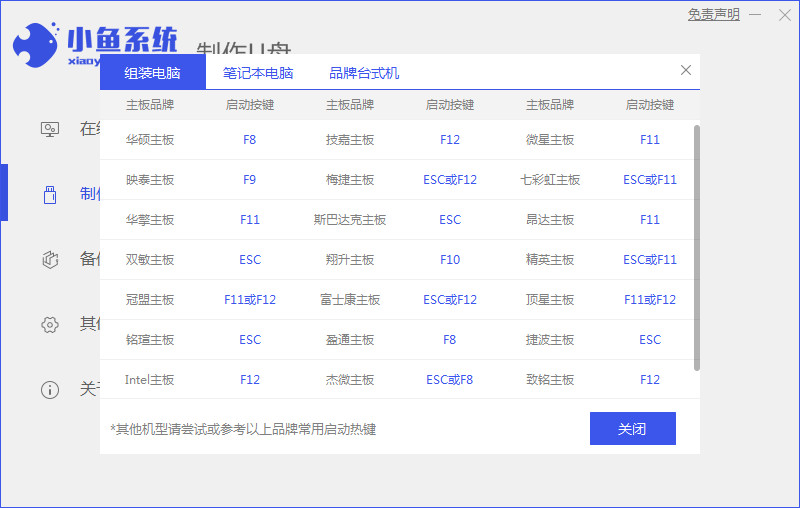Viewport: 800px width, 508px height.
Task: Switch to the 组装电脑 tab
Action: [153, 73]
